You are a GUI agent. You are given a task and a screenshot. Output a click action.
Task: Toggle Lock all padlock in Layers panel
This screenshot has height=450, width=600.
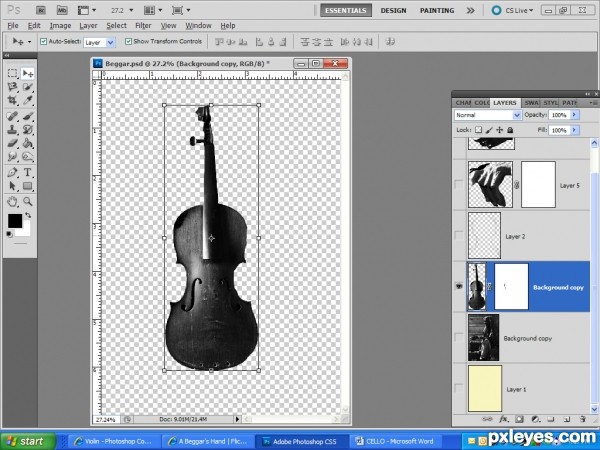(510, 130)
